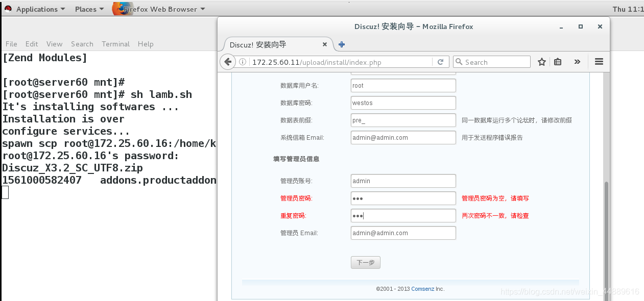Screen dimensions: 644x301
Task: Click 'Discuz_X3.2_SC_UTF8.zip' text in terminal
Action: (x=73, y=168)
